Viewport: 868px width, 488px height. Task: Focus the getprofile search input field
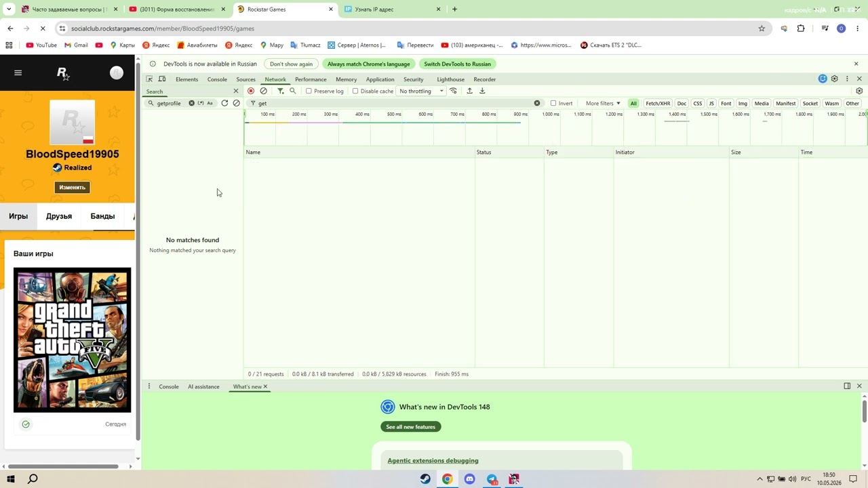[x=170, y=103]
